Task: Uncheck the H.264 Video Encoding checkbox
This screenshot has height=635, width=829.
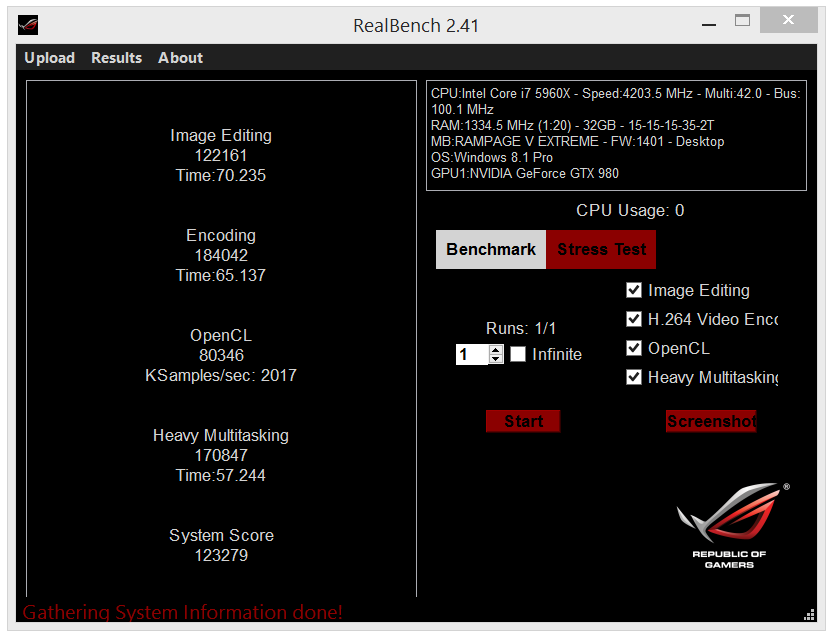Action: coord(633,319)
